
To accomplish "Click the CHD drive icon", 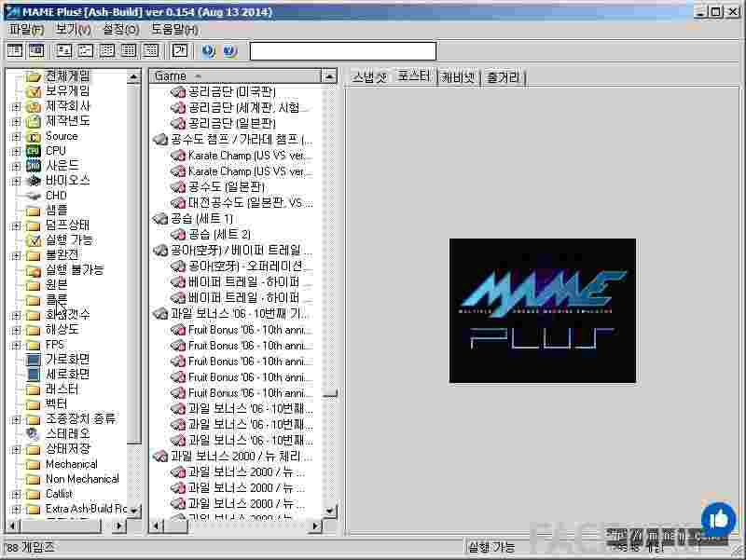I will point(34,196).
